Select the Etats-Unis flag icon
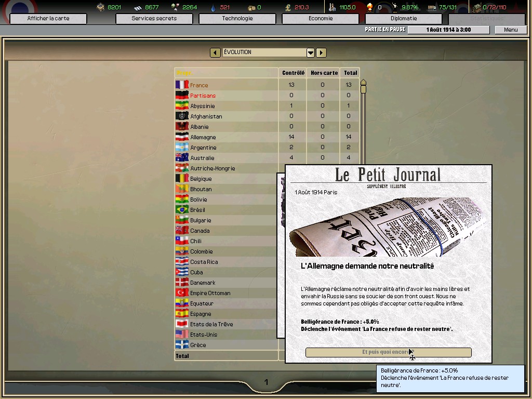Viewport: 532px width, 399px height. [x=182, y=334]
